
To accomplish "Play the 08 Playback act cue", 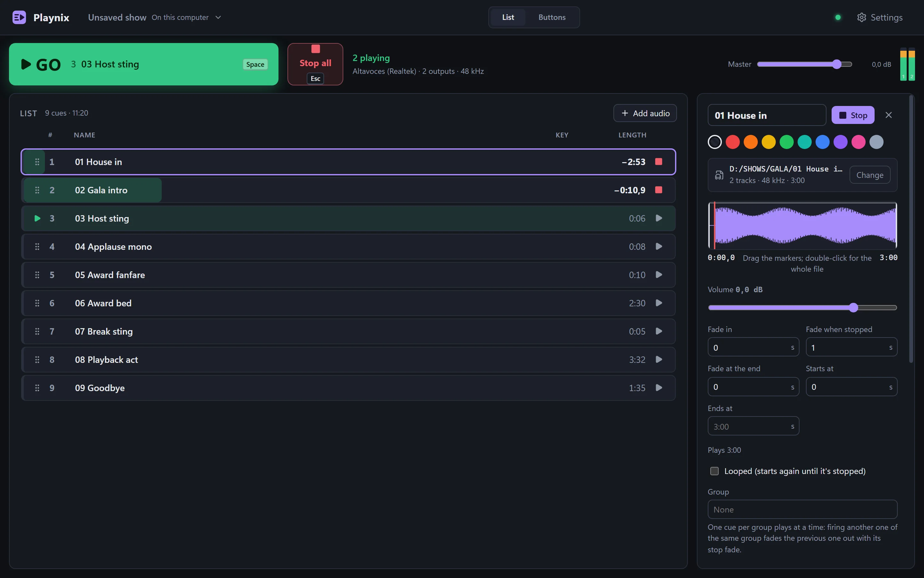I will [659, 360].
